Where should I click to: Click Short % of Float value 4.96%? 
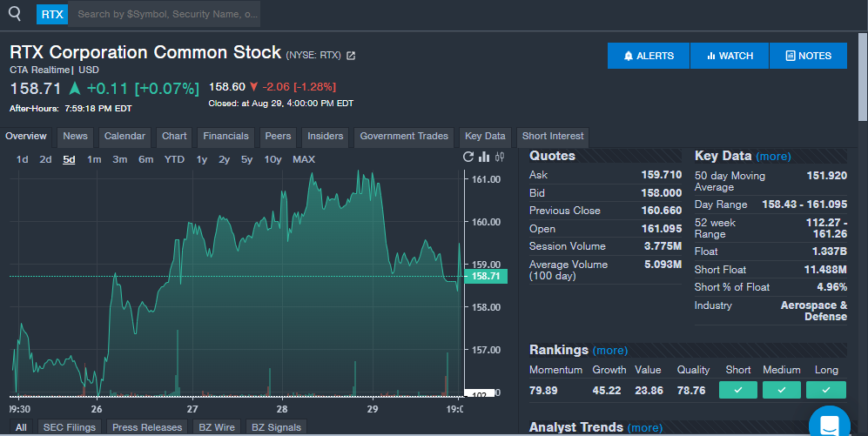click(x=832, y=287)
